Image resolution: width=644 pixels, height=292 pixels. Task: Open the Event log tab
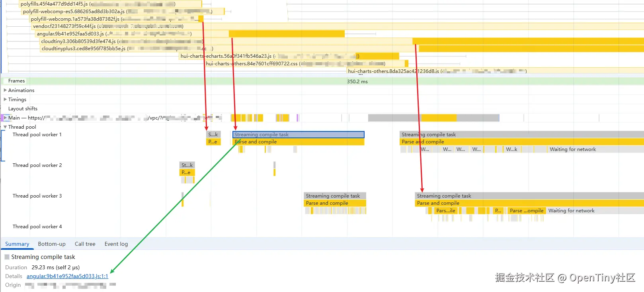pyautogui.click(x=116, y=244)
